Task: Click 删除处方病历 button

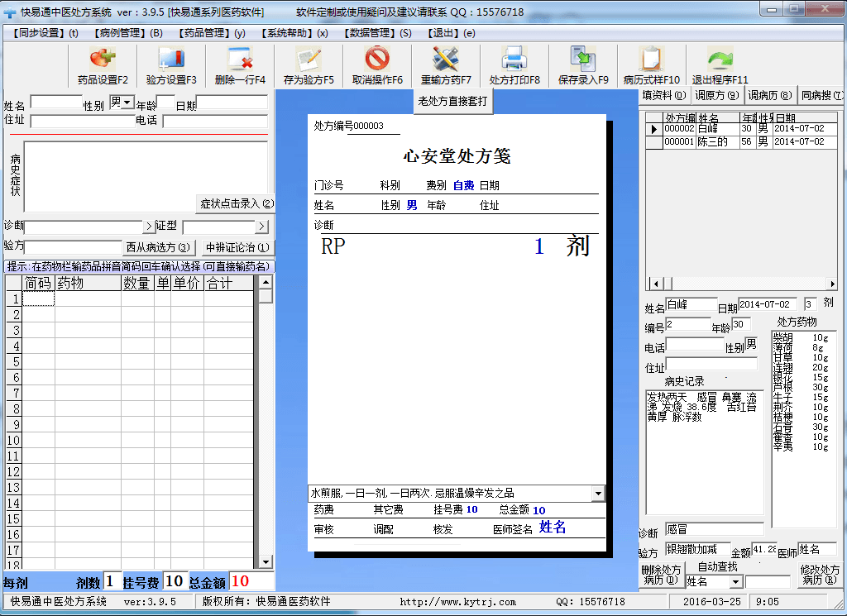Action: pos(661,575)
